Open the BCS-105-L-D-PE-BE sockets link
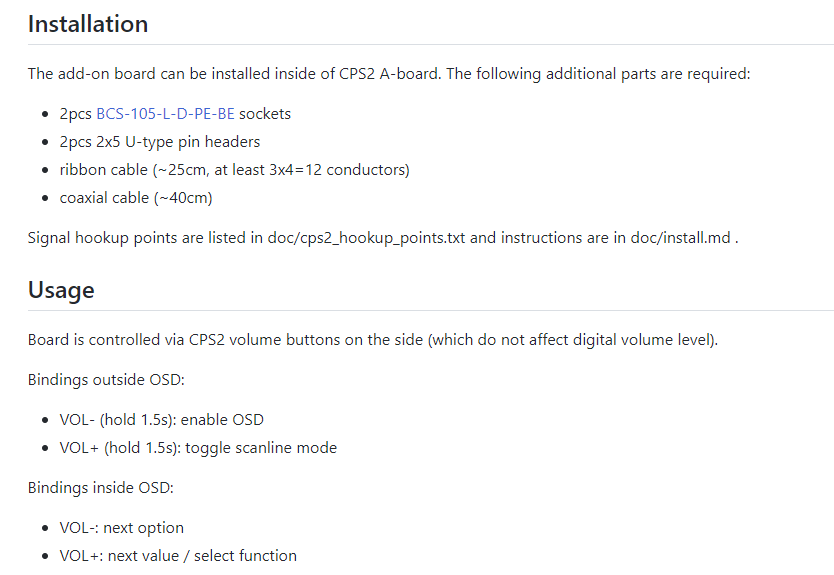This screenshot has width=834, height=575. click(165, 114)
